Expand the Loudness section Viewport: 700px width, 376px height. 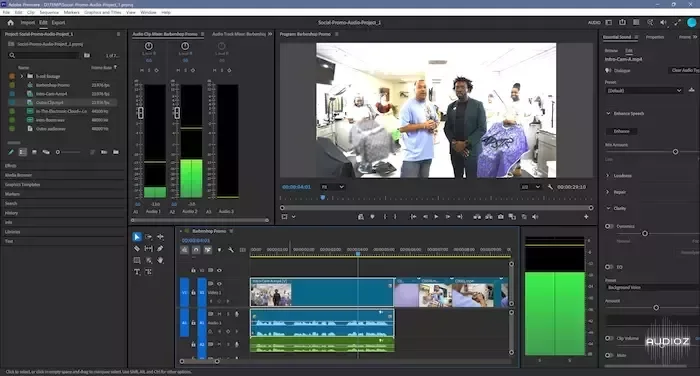pyautogui.click(x=608, y=175)
